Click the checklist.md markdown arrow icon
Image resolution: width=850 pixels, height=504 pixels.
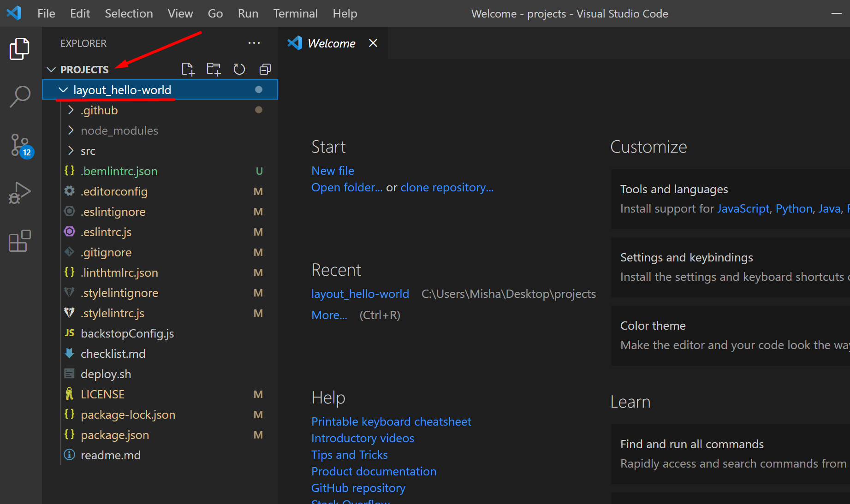tap(69, 353)
